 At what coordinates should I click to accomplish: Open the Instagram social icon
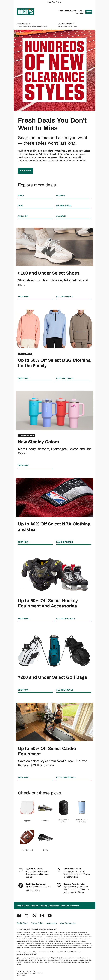(34, 915)
